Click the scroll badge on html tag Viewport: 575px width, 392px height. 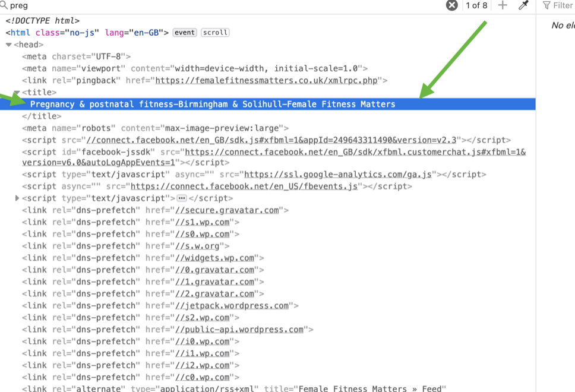click(x=215, y=33)
